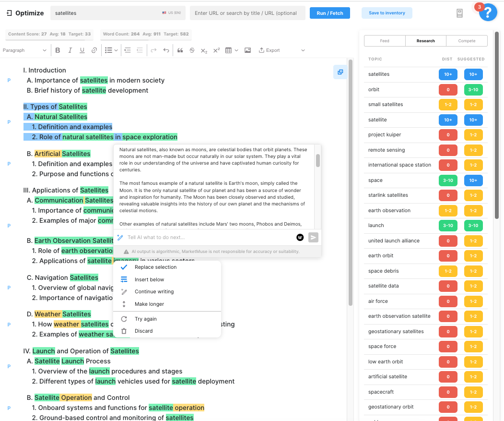Choose Replace selection from the AI menu
The width and height of the screenshot is (504, 421).
coord(155,267)
